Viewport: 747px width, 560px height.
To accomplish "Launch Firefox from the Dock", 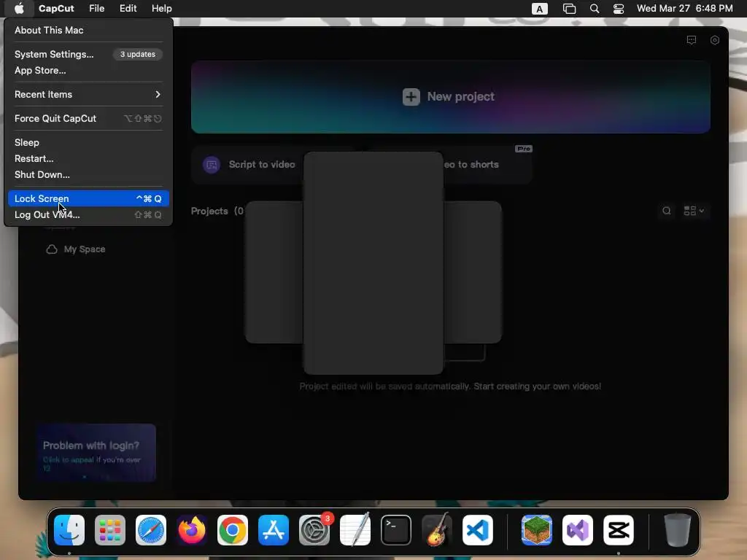I will (192, 530).
